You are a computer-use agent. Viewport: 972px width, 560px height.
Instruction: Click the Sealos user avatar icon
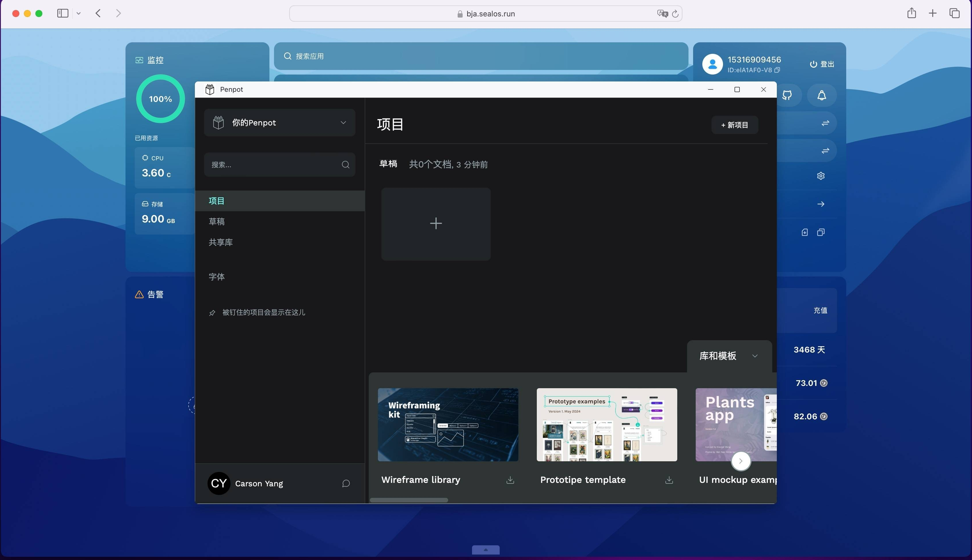pyautogui.click(x=712, y=64)
